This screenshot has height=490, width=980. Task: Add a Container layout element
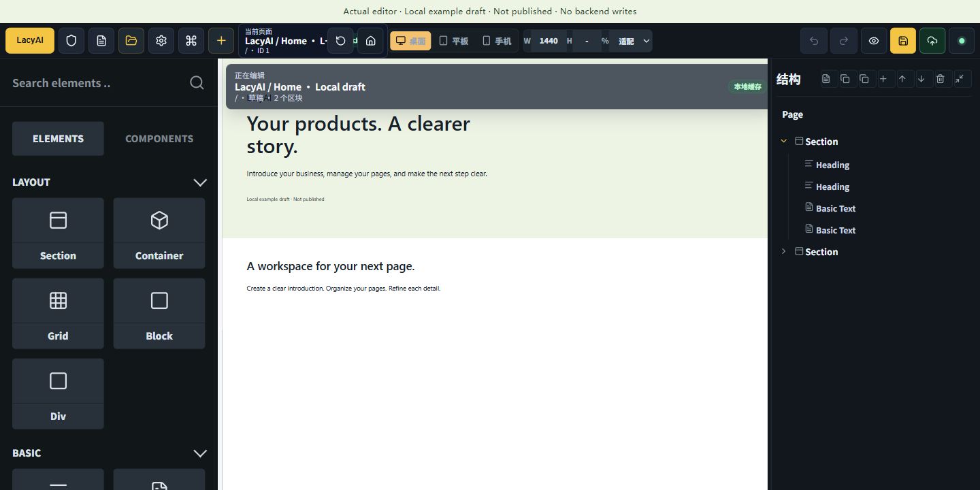(x=159, y=233)
